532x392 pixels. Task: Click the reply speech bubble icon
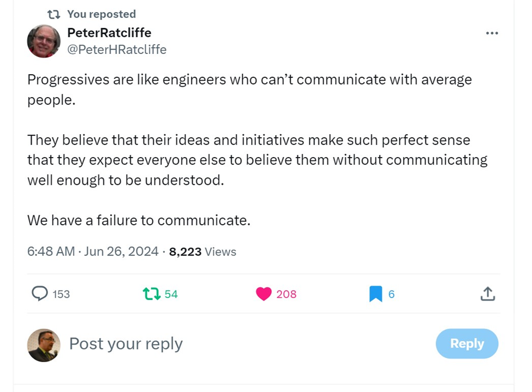coord(40,294)
